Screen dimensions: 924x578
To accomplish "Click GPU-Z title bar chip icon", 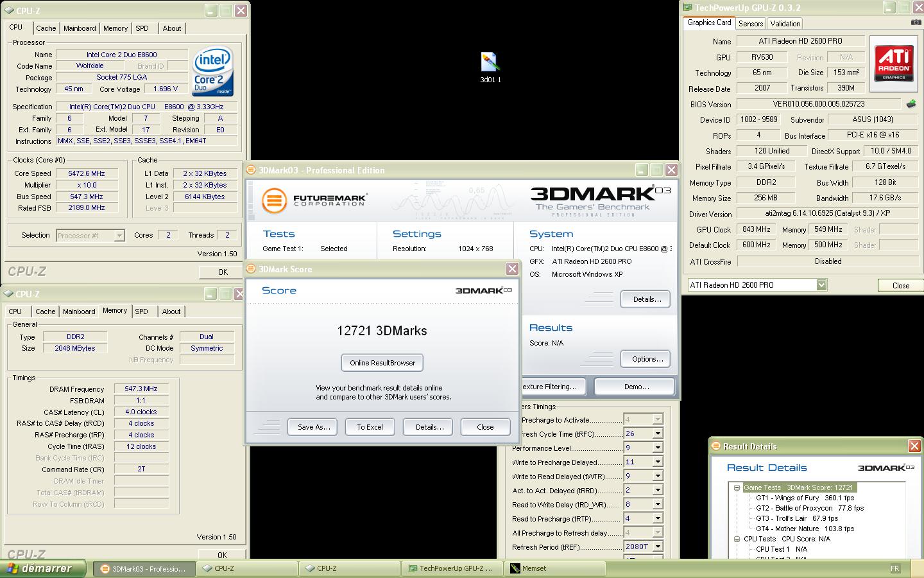I will [x=688, y=8].
